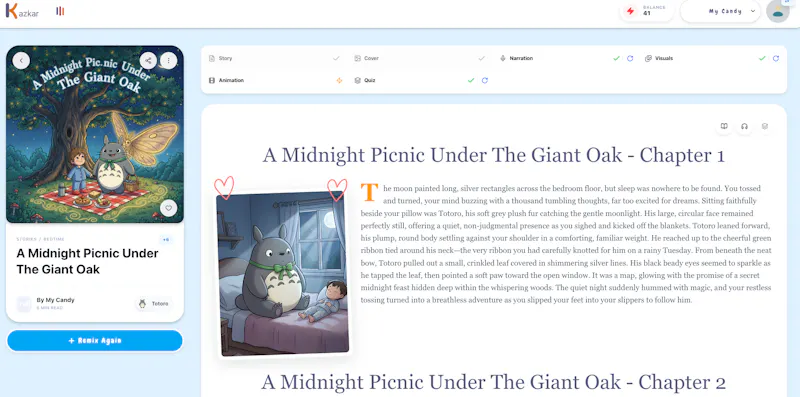
Task: Click the Story document icon
Action: point(212,58)
